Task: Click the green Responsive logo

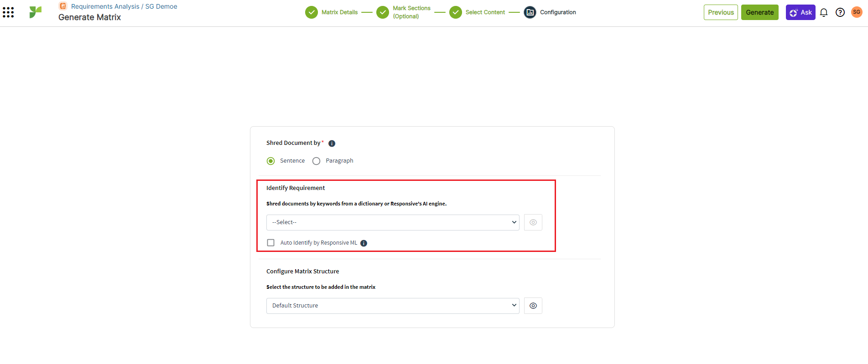Action: tap(35, 12)
